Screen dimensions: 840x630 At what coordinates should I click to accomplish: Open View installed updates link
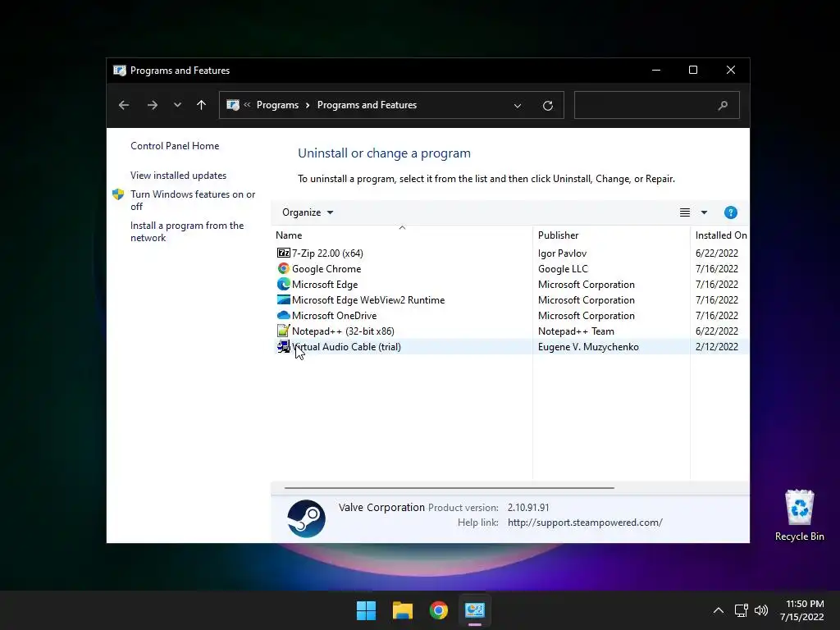[178, 176]
